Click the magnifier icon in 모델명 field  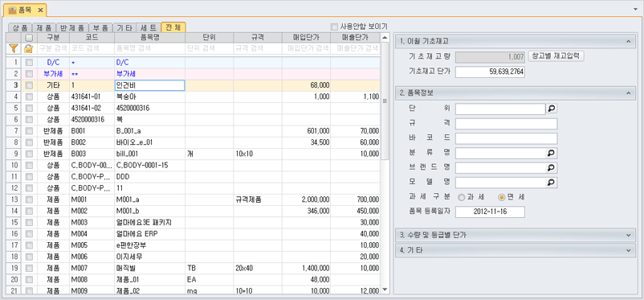coord(551,183)
